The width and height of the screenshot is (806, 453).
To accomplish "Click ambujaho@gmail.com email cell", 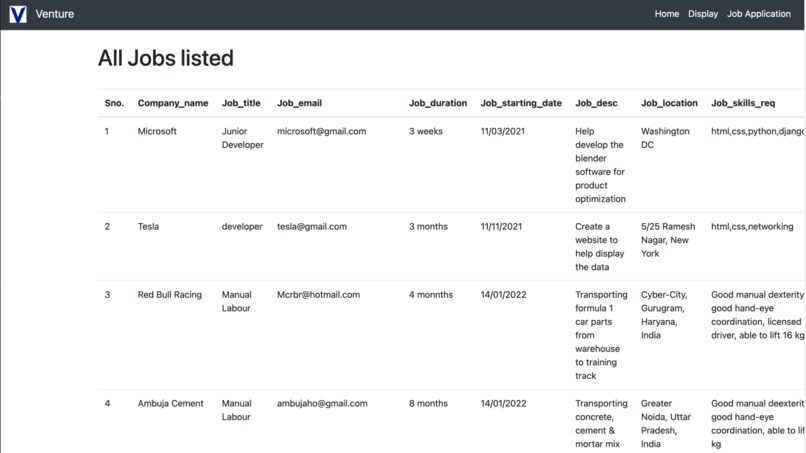I will pos(322,404).
